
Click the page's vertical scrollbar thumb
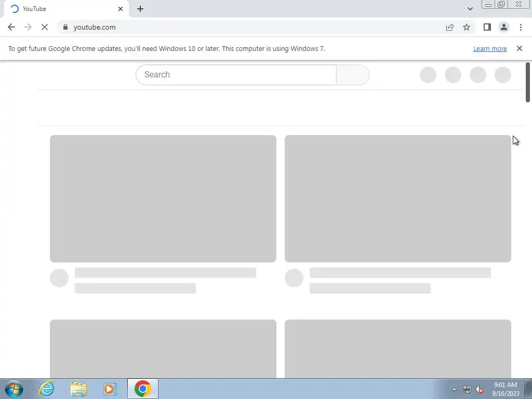[528, 82]
